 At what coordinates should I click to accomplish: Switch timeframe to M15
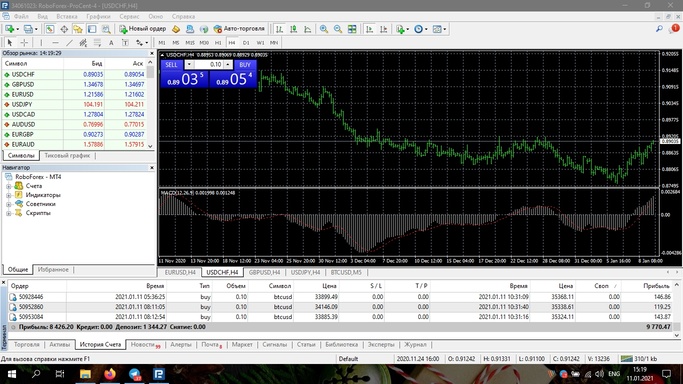[189, 43]
